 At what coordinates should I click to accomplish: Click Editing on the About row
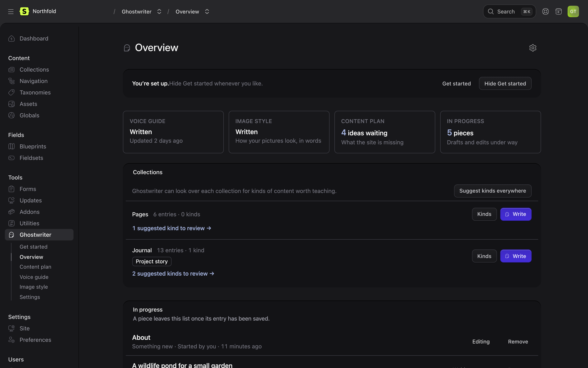pos(481,342)
